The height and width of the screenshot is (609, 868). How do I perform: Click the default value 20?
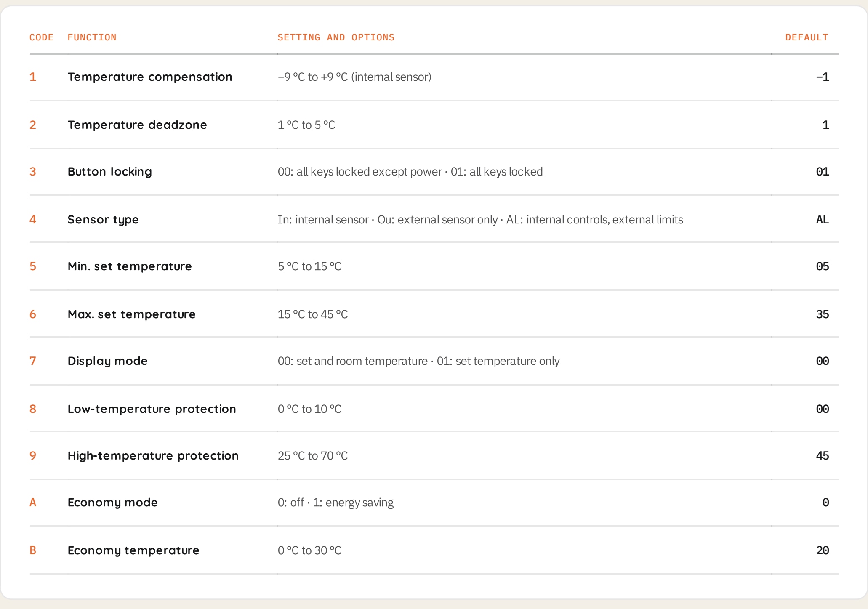point(823,550)
